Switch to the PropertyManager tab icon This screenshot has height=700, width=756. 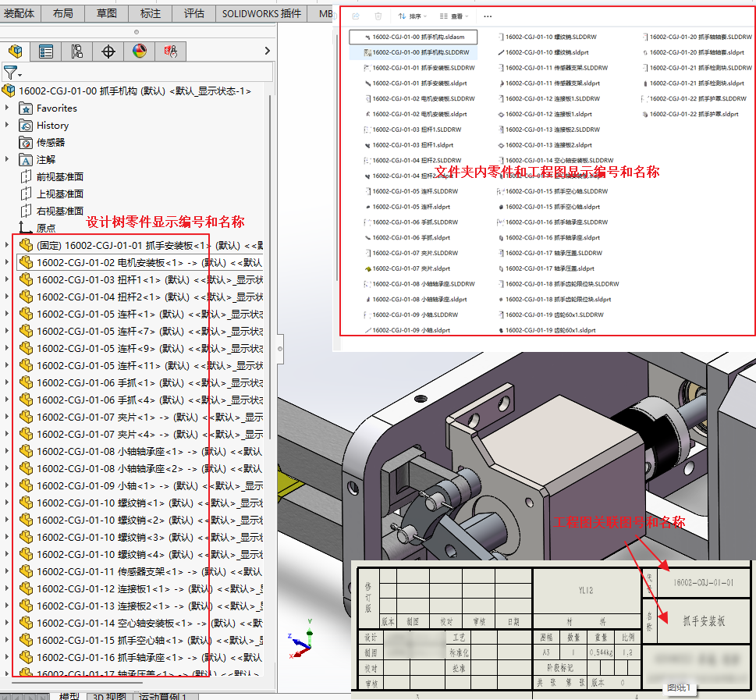click(x=46, y=52)
